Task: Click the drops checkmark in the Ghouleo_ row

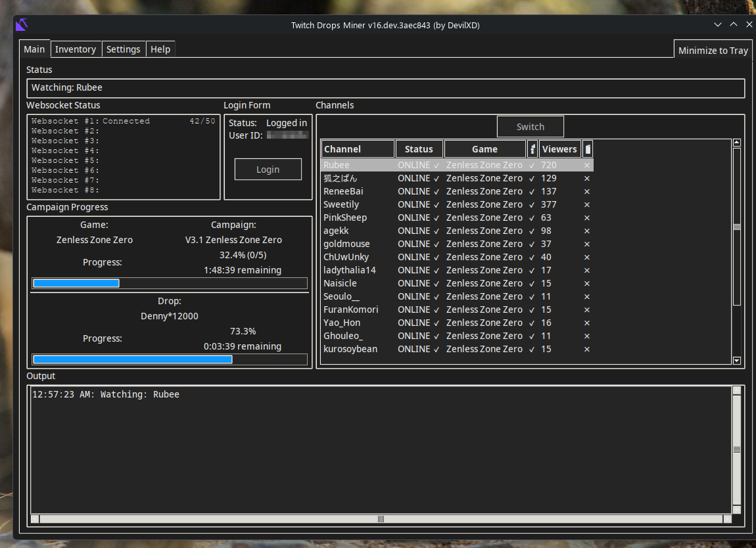Action: coord(532,336)
